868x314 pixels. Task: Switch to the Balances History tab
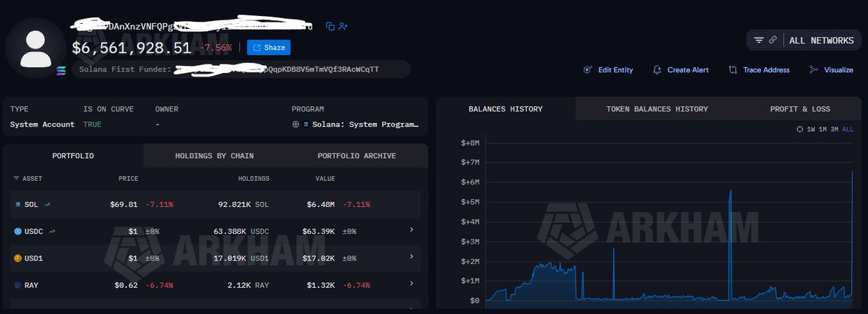click(506, 109)
